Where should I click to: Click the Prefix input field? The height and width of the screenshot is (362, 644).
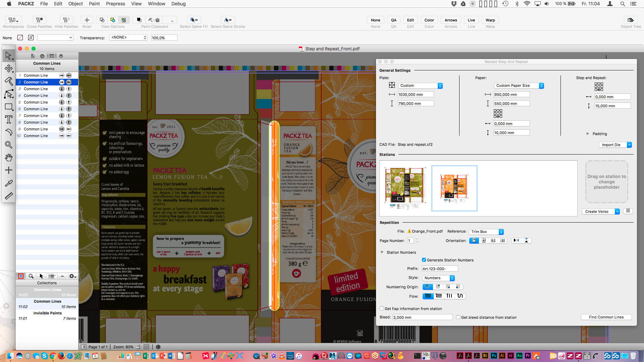point(440,268)
